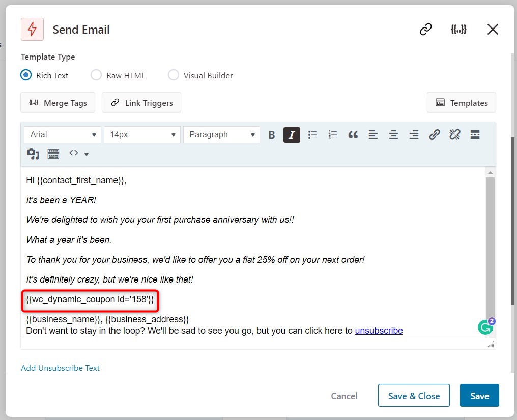Select Rich Text template type
The width and height of the screenshot is (517, 420).
(x=26, y=75)
